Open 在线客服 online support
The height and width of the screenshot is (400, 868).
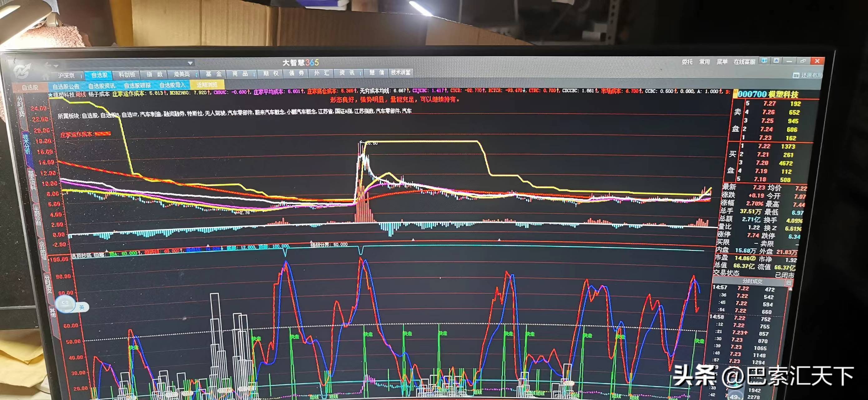click(x=744, y=62)
